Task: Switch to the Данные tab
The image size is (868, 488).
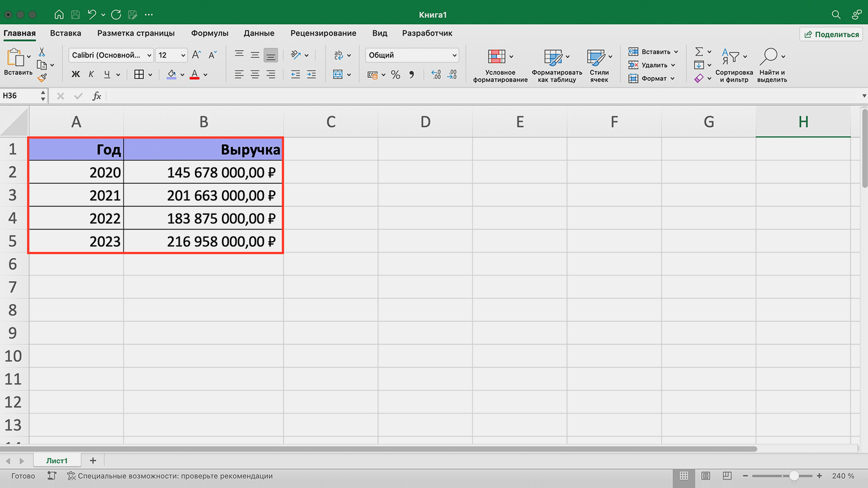Action: pos(259,33)
